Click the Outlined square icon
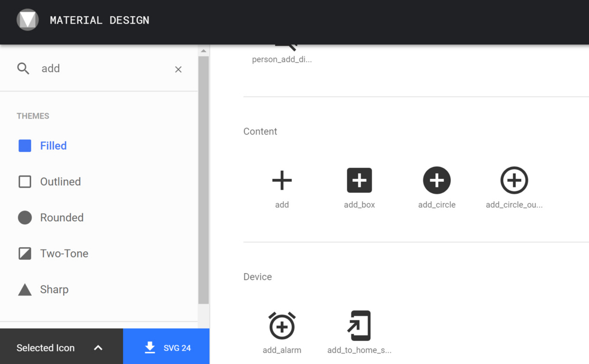The width and height of the screenshot is (589, 364). 25,182
